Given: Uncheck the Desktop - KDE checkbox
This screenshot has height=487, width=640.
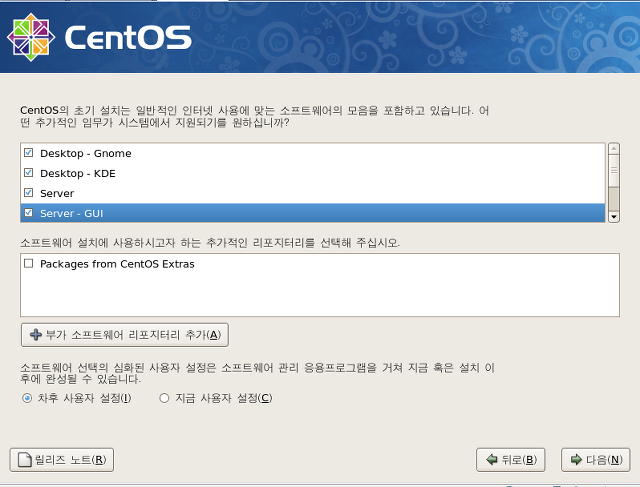Looking at the screenshot, I should tap(29, 173).
